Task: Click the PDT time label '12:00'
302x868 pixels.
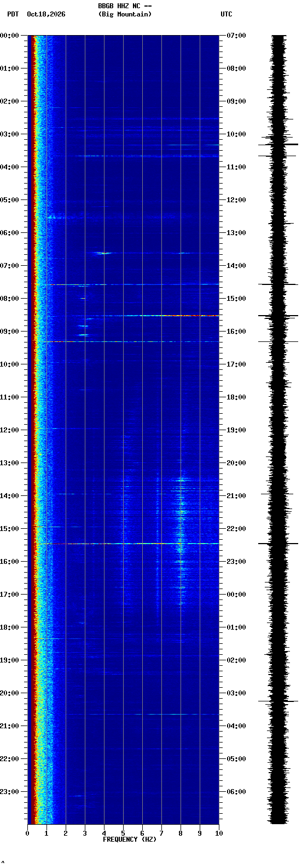Action: point(9,430)
